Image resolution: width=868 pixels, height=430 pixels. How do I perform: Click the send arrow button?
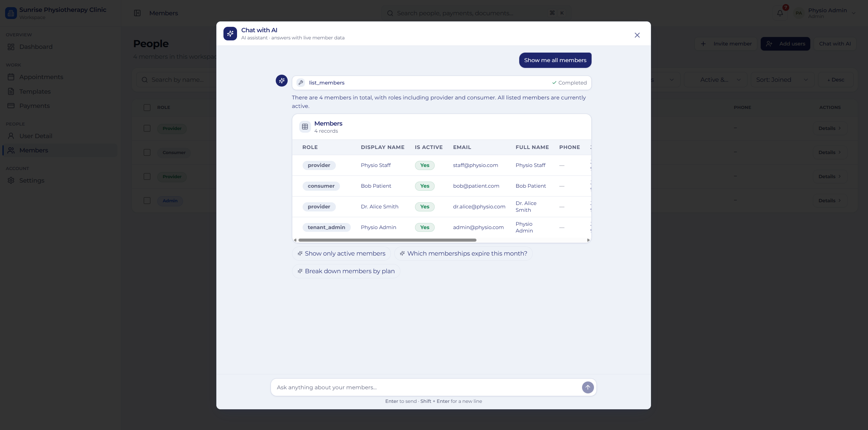coord(588,387)
